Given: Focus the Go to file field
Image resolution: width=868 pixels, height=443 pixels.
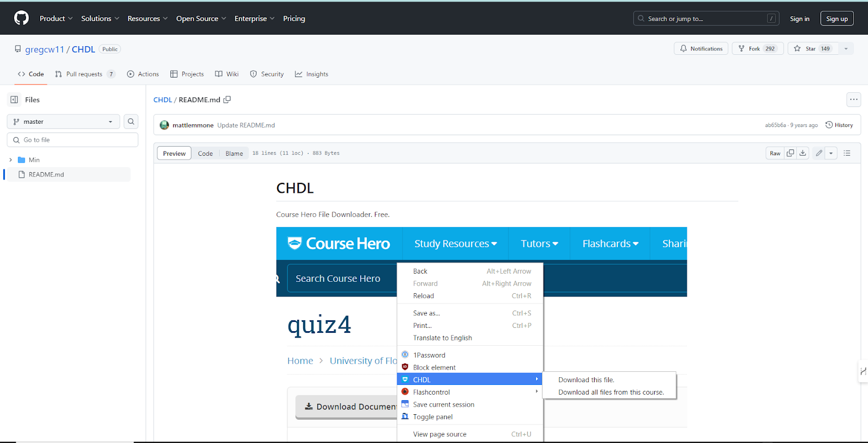Looking at the screenshot, I should click(73, 140).
